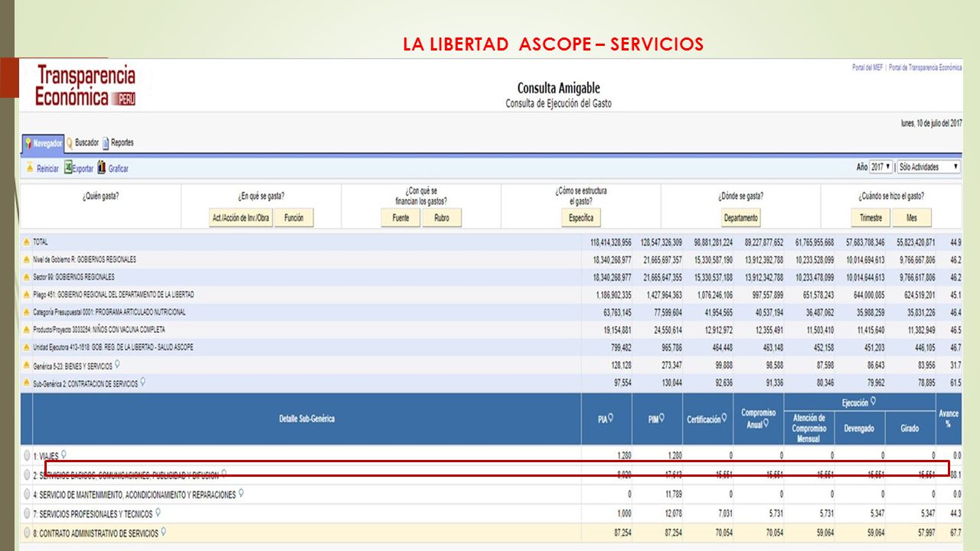
Task: Click the info bulb after 1: VIAJES
Action: click(64, 455)
